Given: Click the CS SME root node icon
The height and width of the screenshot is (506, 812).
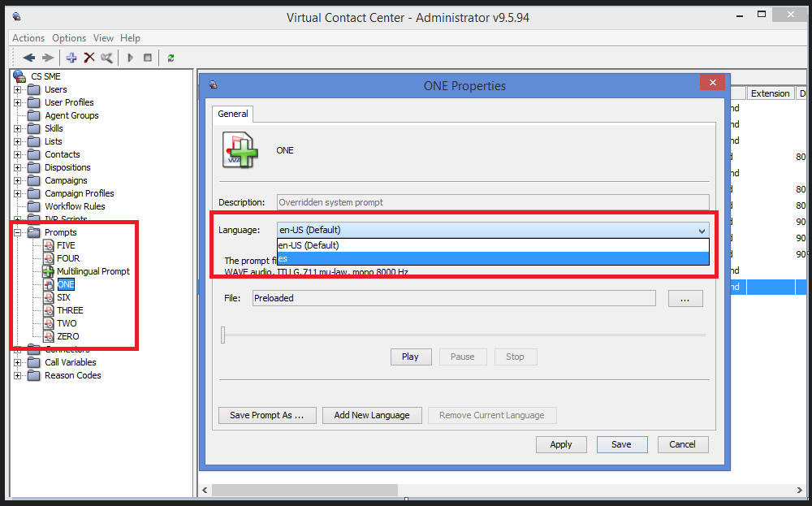Looking at the screenshot, I should point(19,76).
